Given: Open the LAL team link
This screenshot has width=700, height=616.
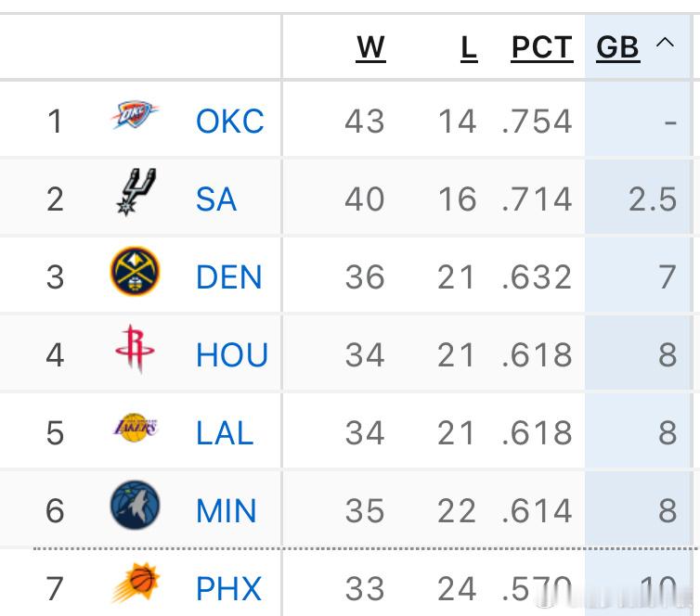Looking at the screenshot, I should [225, 432].
